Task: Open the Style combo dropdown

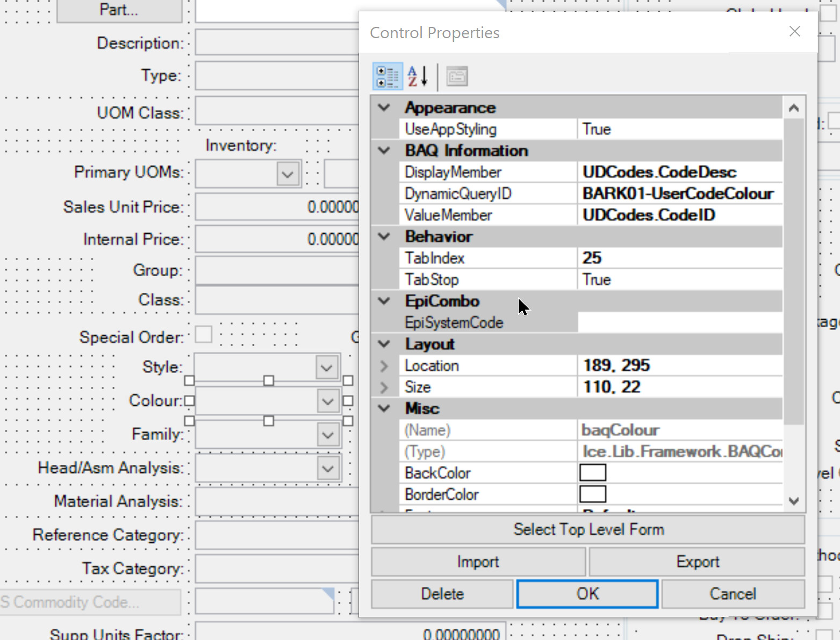Action: coord(327,368)
